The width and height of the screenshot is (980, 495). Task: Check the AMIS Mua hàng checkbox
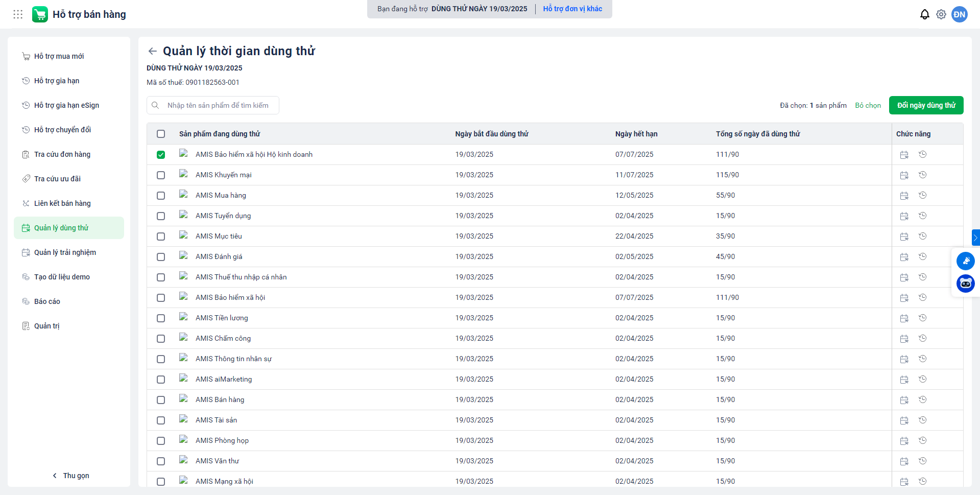pos(161,196)
